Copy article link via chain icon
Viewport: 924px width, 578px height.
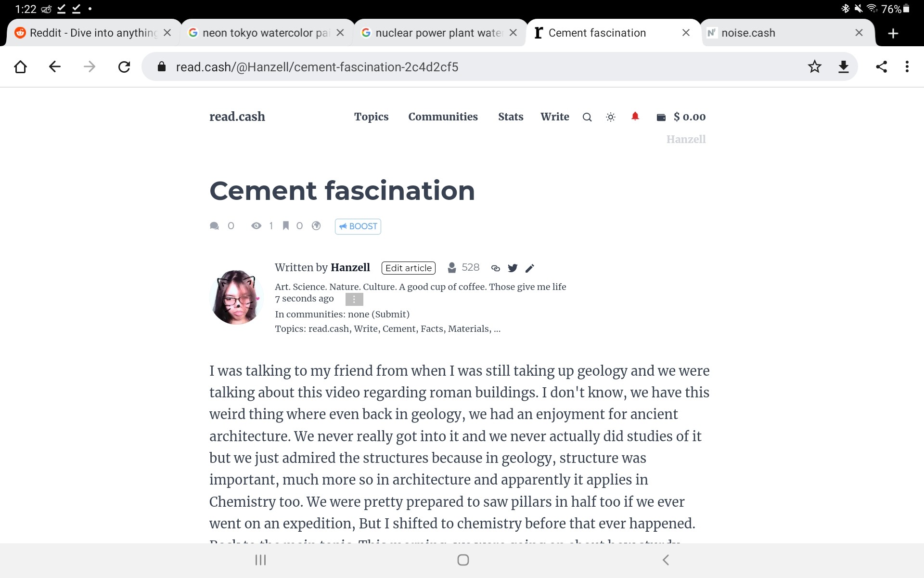496,268
